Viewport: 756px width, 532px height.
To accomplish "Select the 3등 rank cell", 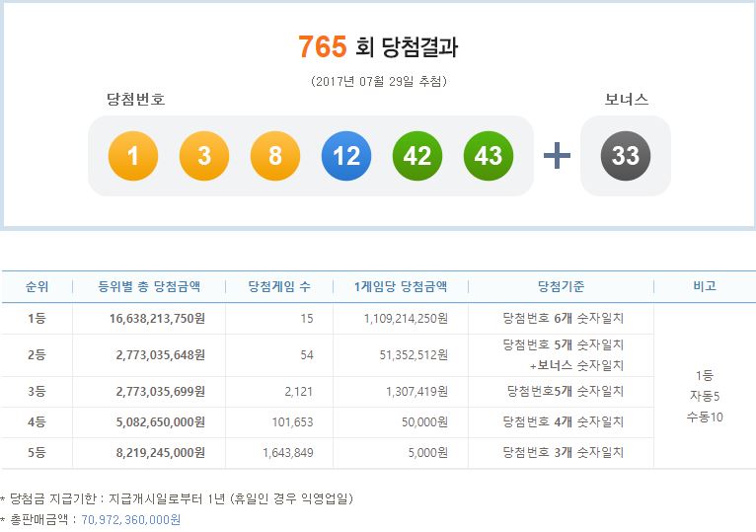I will click(x=37, y=391).
